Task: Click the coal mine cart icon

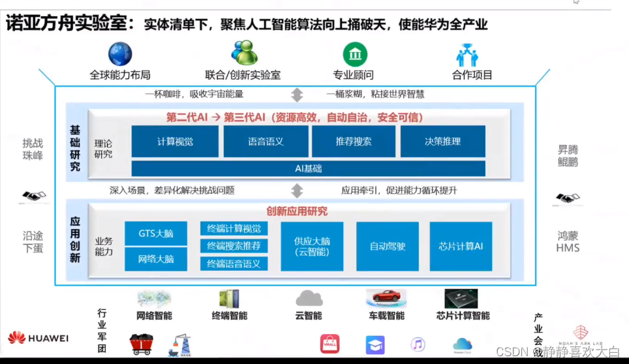Action: click(141, 345)
